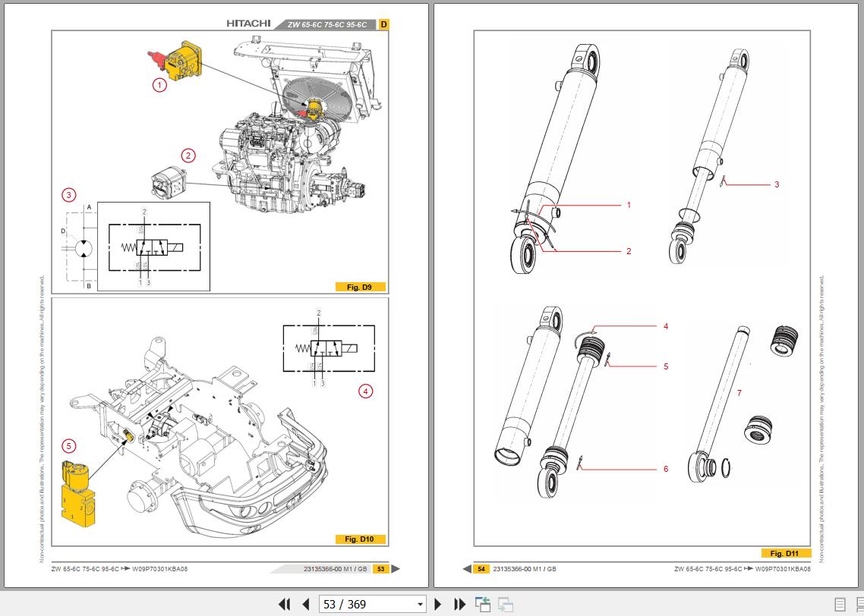Click cylinder callout number 7 in Fig. D11
The width and height of the screenshot is (864, 616).
(x=739, y=393)
